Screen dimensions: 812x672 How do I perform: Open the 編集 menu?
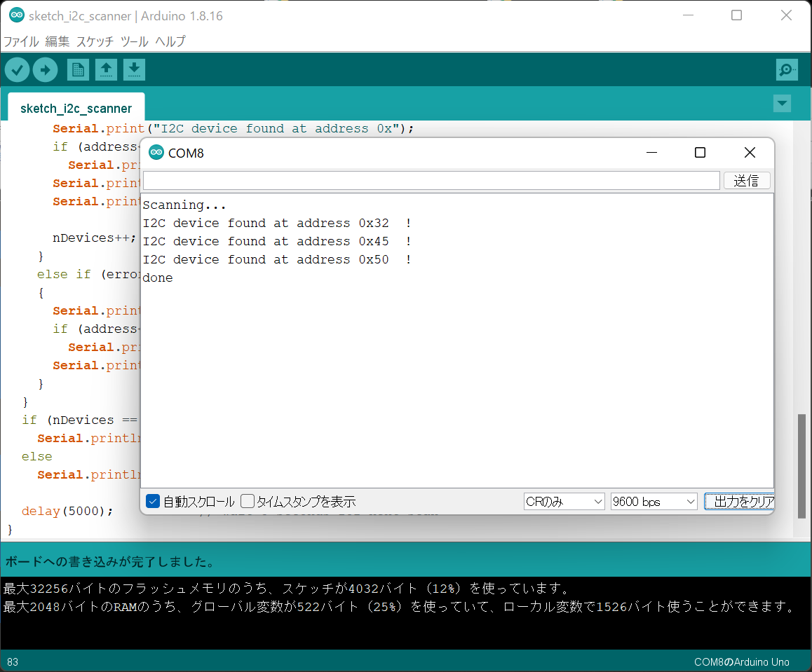tap(57, 41)
